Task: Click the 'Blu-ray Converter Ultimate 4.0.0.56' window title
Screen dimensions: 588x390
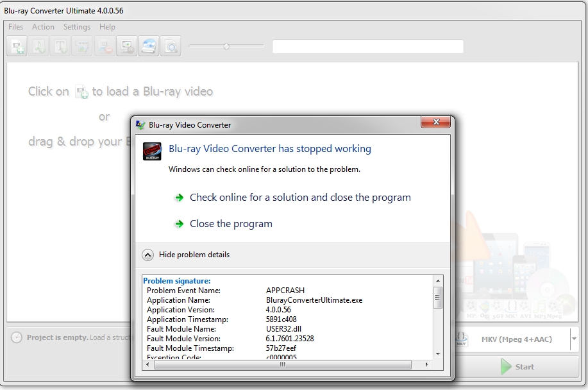Action: 63,11
